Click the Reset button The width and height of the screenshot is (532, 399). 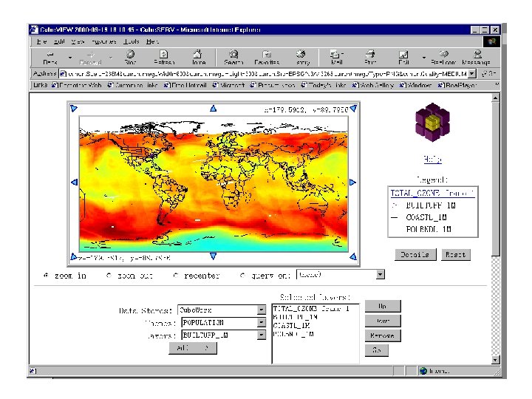[455, 254]
